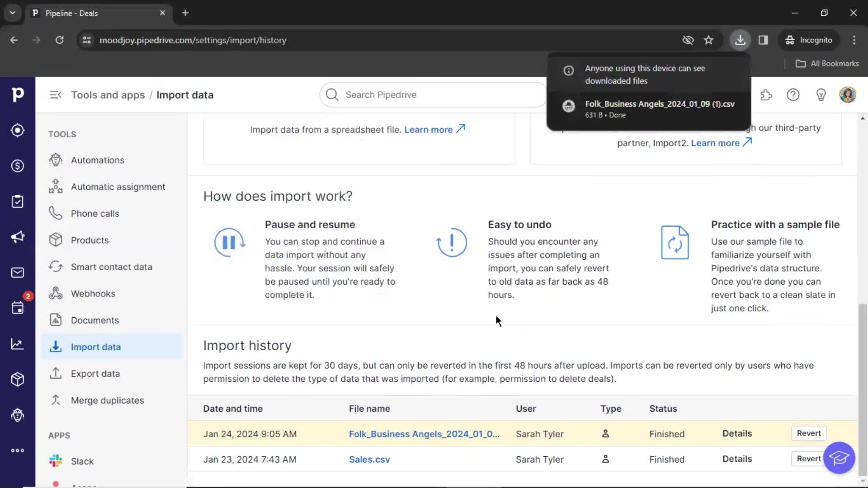
Task: Open Pipedrive logo home
Action: pos(18,94)
